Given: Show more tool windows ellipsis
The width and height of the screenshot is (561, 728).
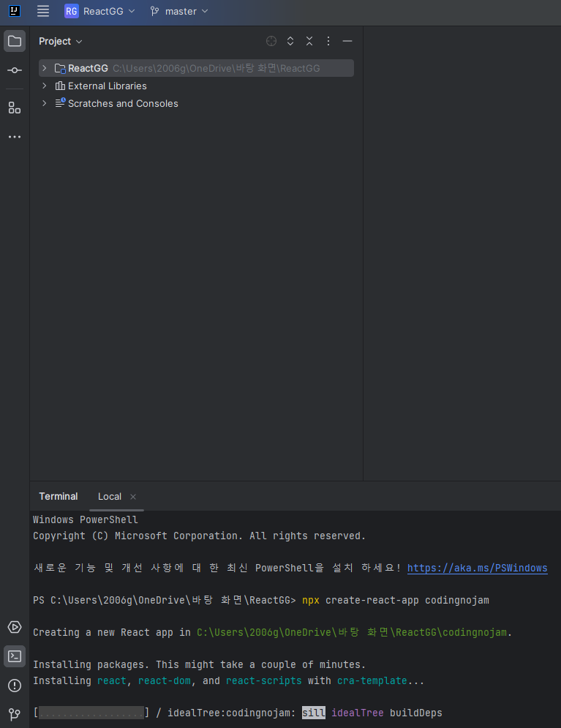Looking at the screenshot, I should coord(15,137).
